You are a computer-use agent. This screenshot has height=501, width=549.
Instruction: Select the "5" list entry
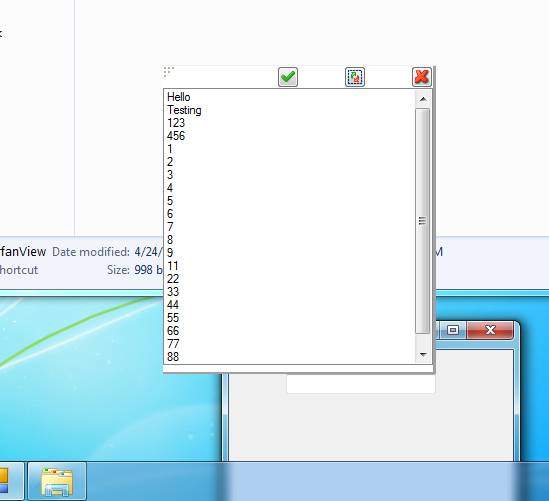tap(290, 201)
